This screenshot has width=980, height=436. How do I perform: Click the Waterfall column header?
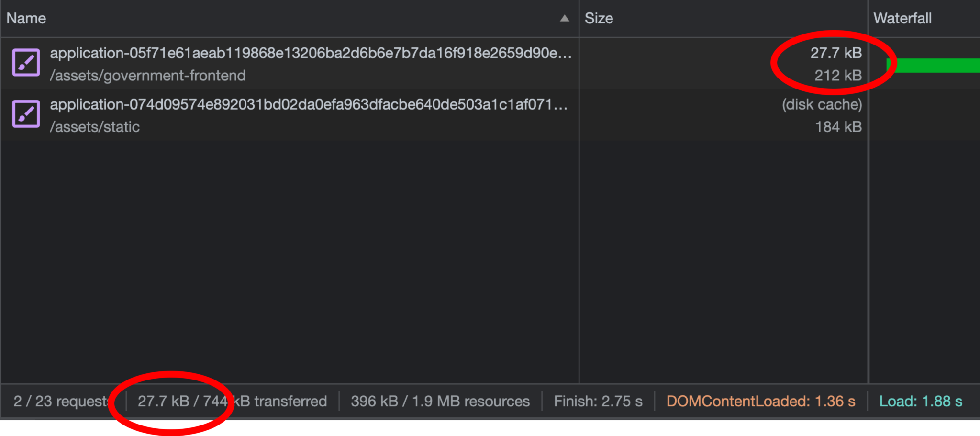point(902,18)
